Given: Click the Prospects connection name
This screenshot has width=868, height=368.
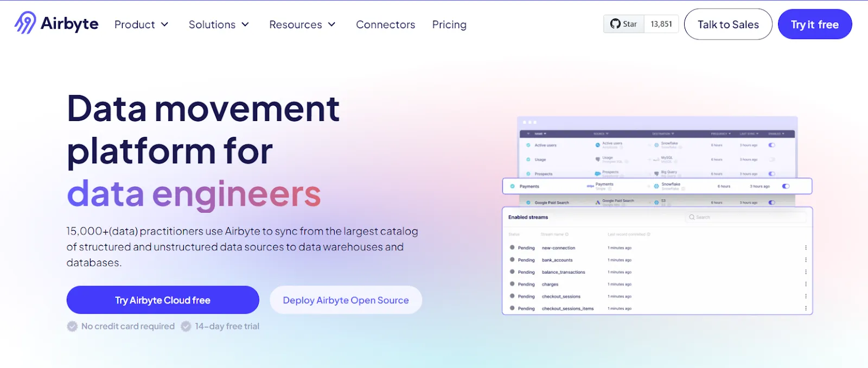Looking at the screenshot, I should 543,174.
